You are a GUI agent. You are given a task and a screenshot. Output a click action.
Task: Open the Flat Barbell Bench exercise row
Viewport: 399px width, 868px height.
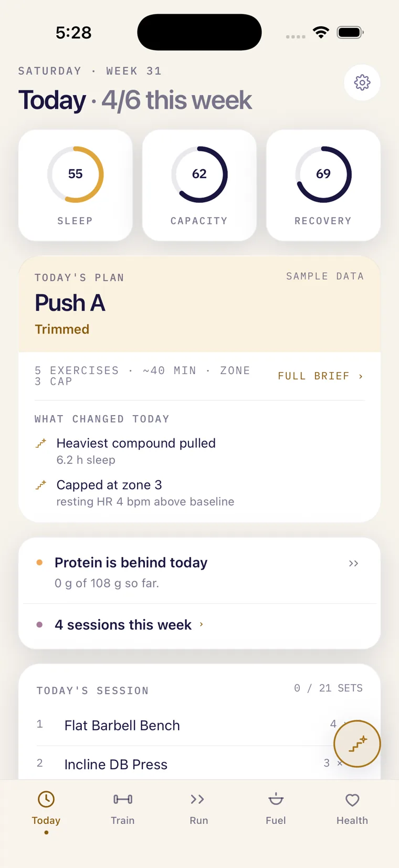point(199,725)
